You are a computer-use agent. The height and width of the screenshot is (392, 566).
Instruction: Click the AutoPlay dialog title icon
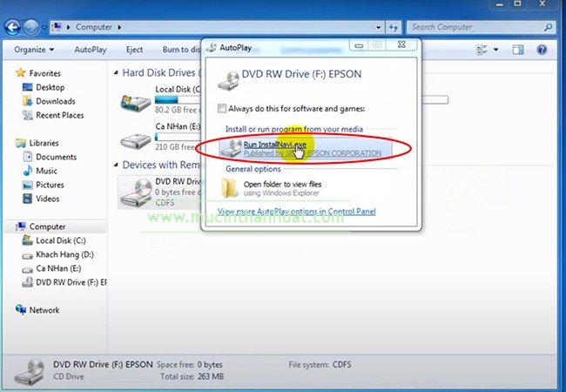coord(212,48)
